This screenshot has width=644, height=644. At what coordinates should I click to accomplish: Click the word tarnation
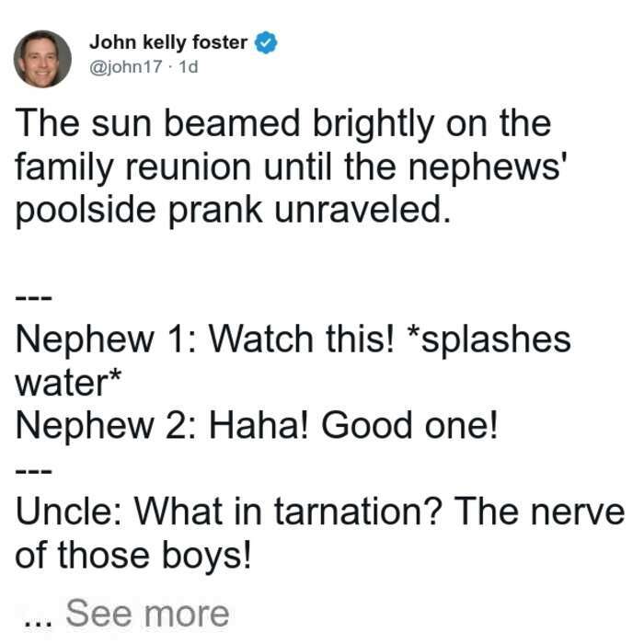358,512
